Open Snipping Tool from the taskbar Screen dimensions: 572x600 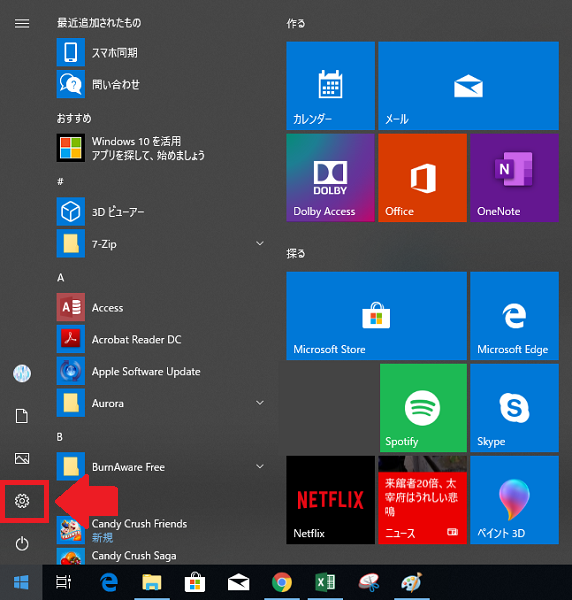pyautogui.click(x=368, y=582)
